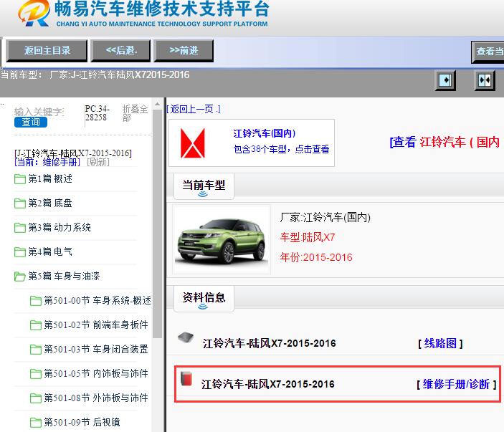Select the 当前车型 tab

pos(204,186)
